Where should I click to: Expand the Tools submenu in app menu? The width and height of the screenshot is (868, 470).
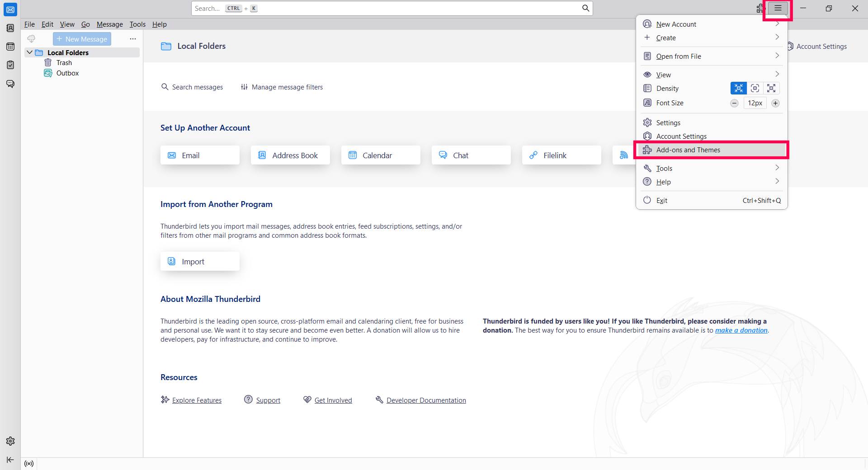712,168
